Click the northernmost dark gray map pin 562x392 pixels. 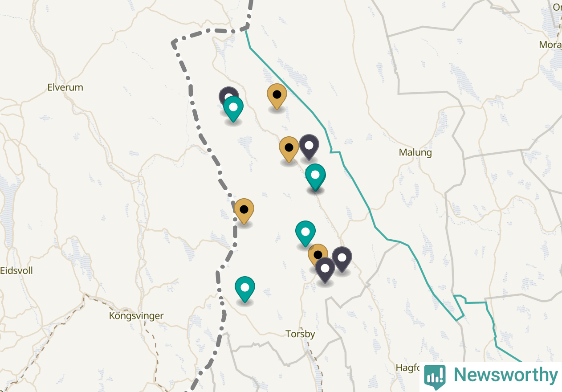pyautogui.click(x=228, y=95)
